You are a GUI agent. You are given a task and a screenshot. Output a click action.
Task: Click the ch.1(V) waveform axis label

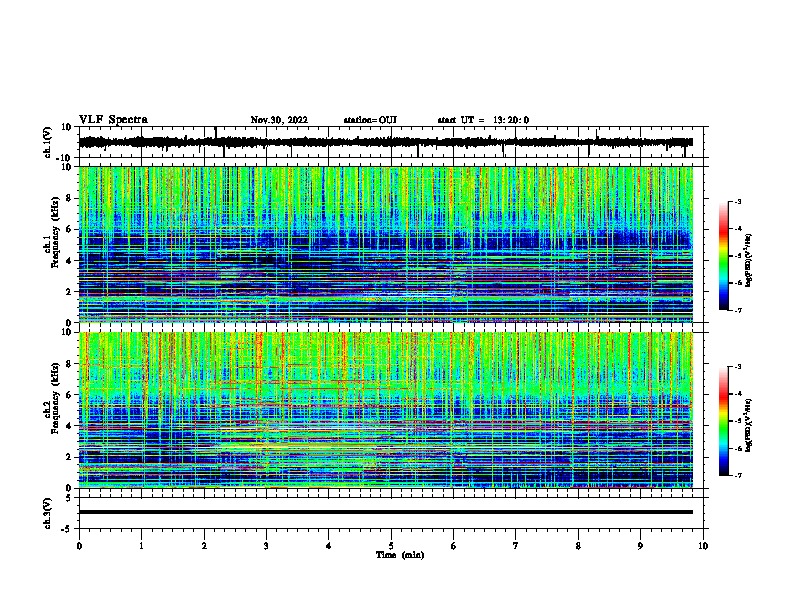tap(48, 142)
